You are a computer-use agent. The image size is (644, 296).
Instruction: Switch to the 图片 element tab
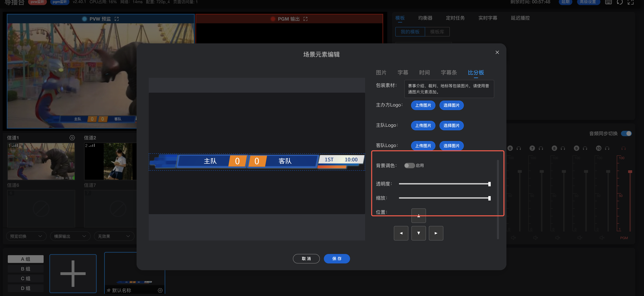click(381, 72)
